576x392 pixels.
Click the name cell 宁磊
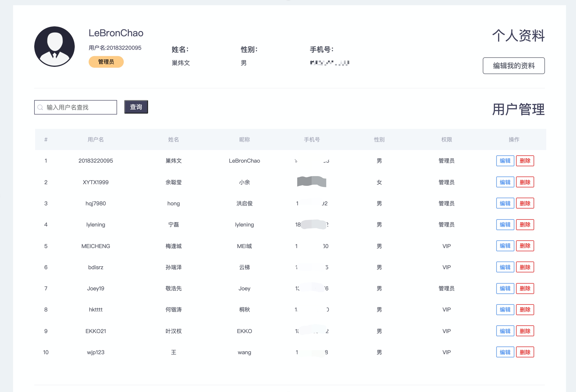(174, 225)
